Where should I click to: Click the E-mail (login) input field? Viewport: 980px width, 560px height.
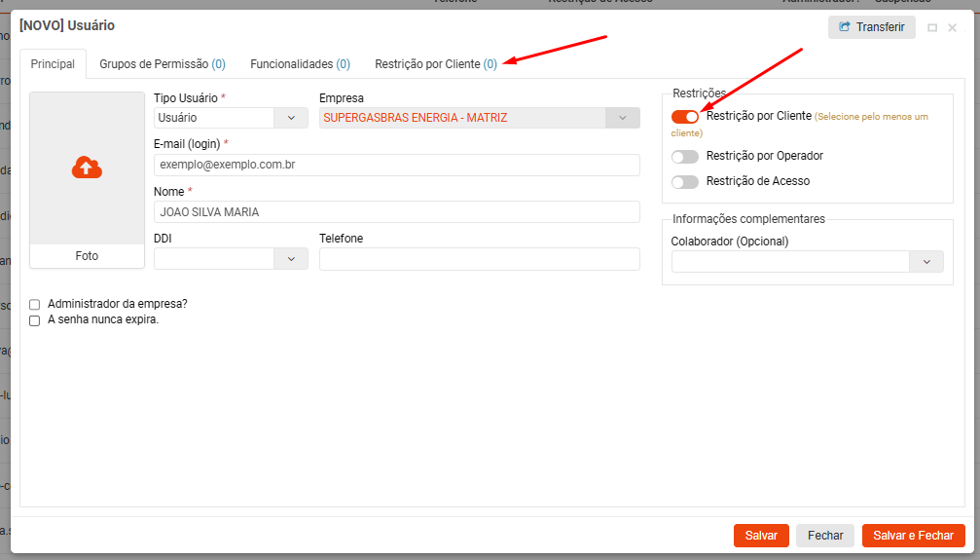pyautogui.click(x=396, y=165)
